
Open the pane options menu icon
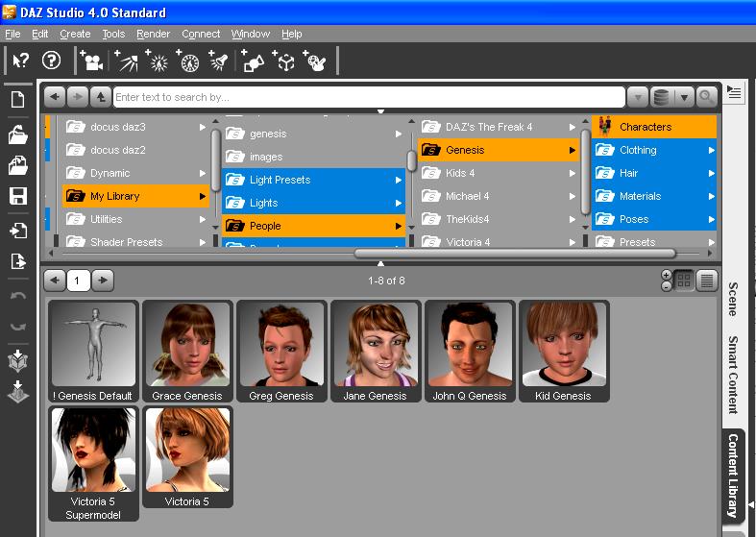pyautogui.click(x=734, y=91)
